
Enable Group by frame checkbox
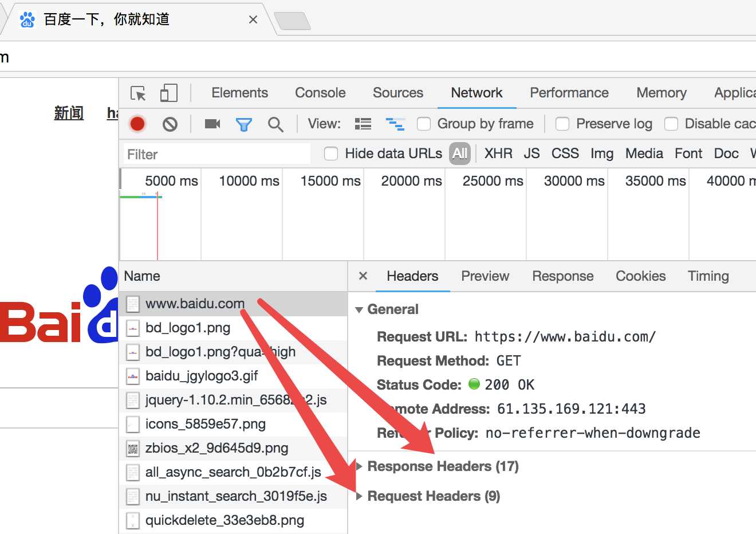[424, 124]
